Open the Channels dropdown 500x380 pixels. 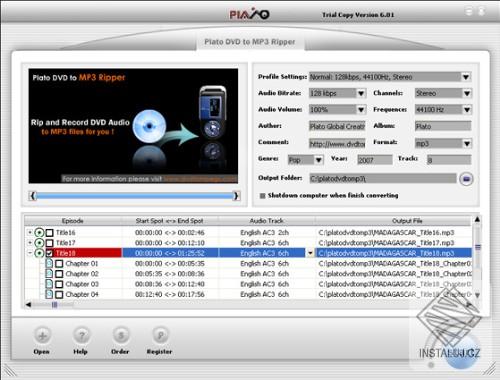[467, 93]
